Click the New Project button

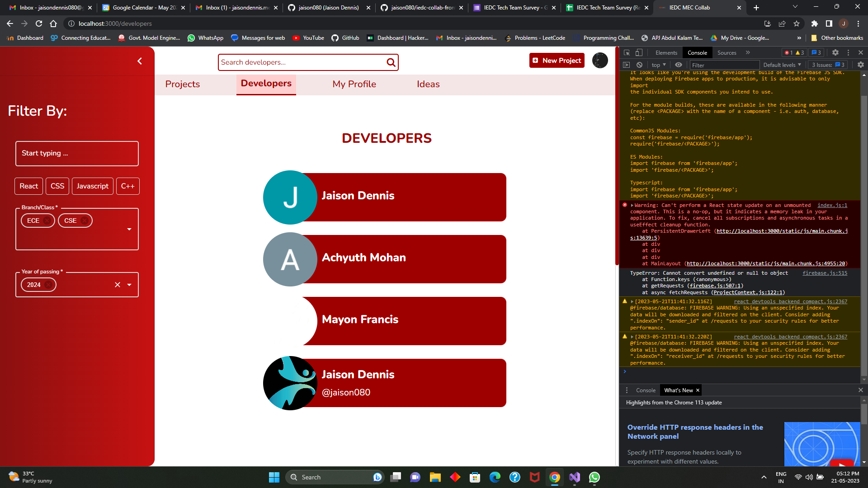point(557,60)
